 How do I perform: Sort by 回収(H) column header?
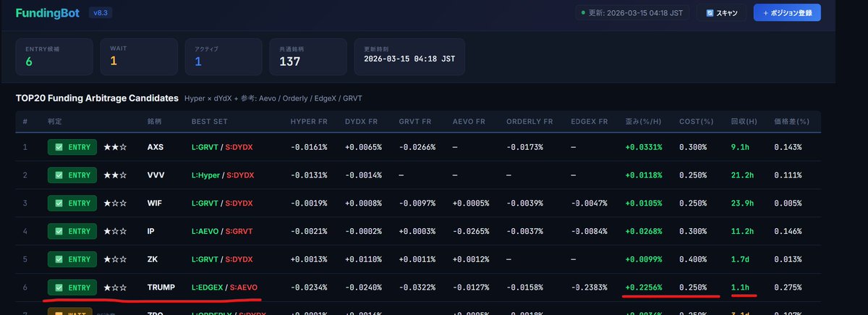(x=743, y=121)
